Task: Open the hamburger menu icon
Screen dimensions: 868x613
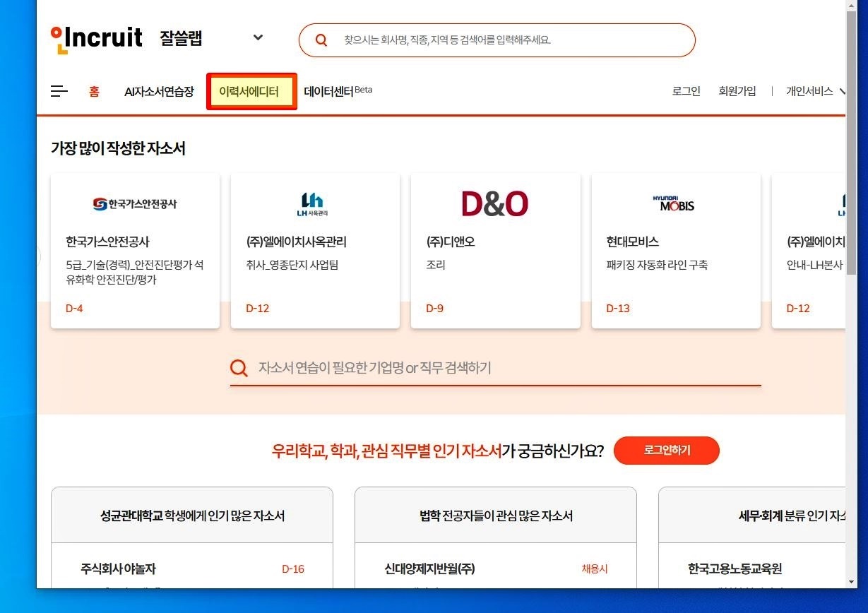Action: pyautogui.click(x=59, y=91)
